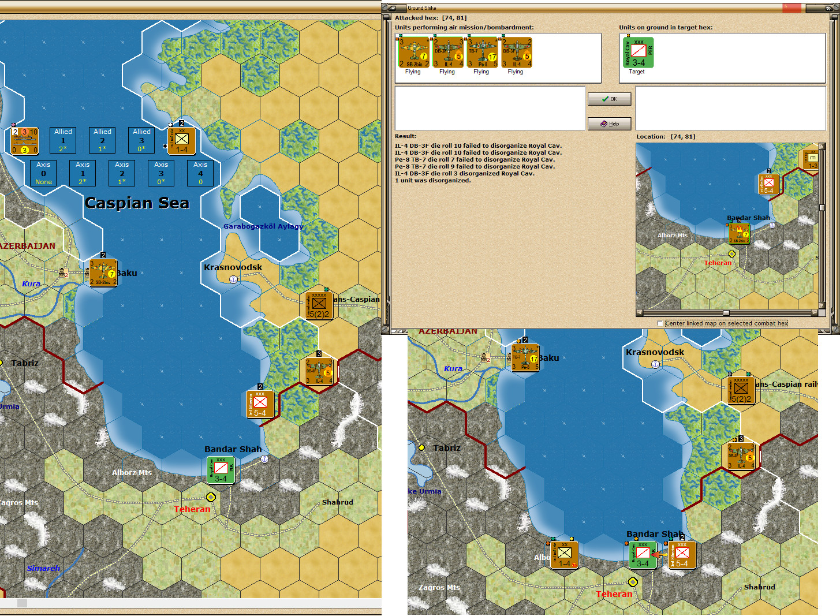Click the empty left results list box

[x=490, y=108]
